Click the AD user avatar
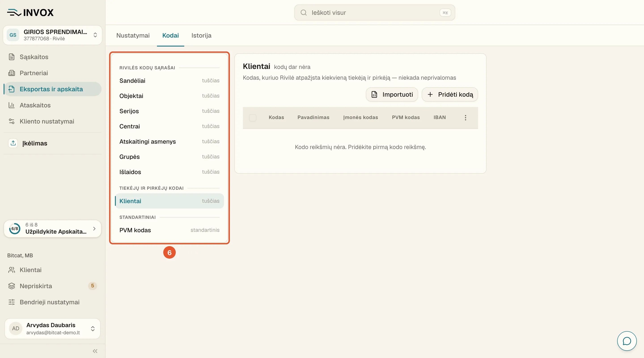 pos(15,328)
